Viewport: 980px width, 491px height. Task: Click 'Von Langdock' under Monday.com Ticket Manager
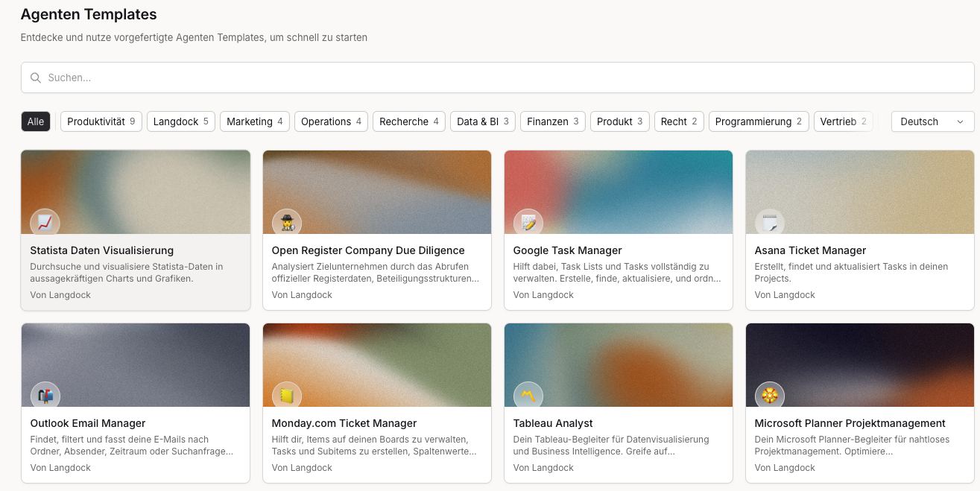302,468
